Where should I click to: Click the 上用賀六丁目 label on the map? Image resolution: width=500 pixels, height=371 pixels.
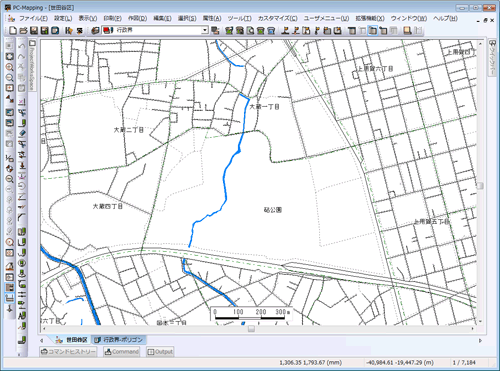coord(375,69)
